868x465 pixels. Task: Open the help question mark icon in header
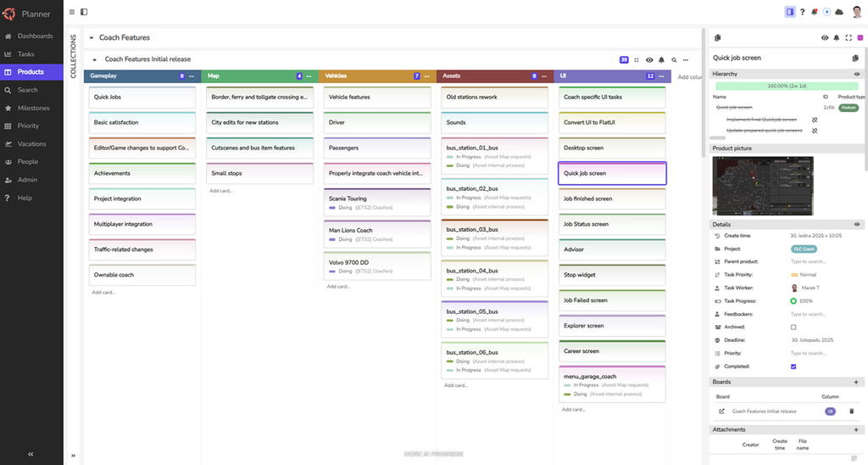tap(802, 12)
